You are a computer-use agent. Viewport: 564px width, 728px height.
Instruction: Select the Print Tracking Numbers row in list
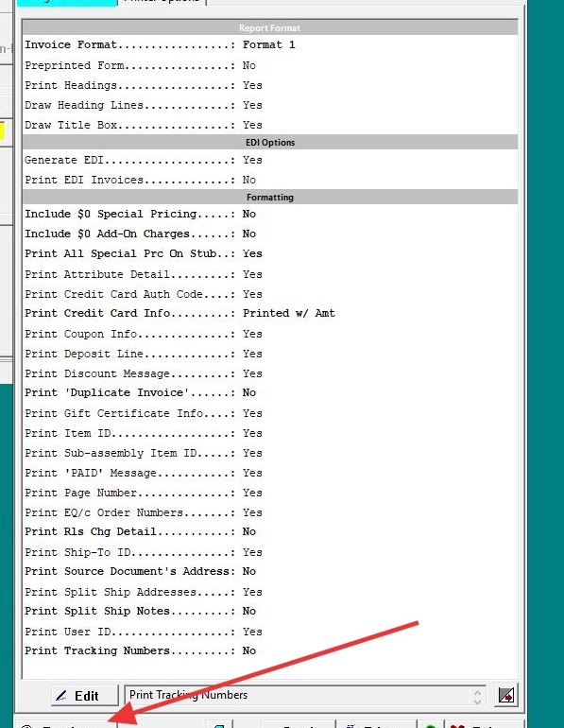coord(270,650)
